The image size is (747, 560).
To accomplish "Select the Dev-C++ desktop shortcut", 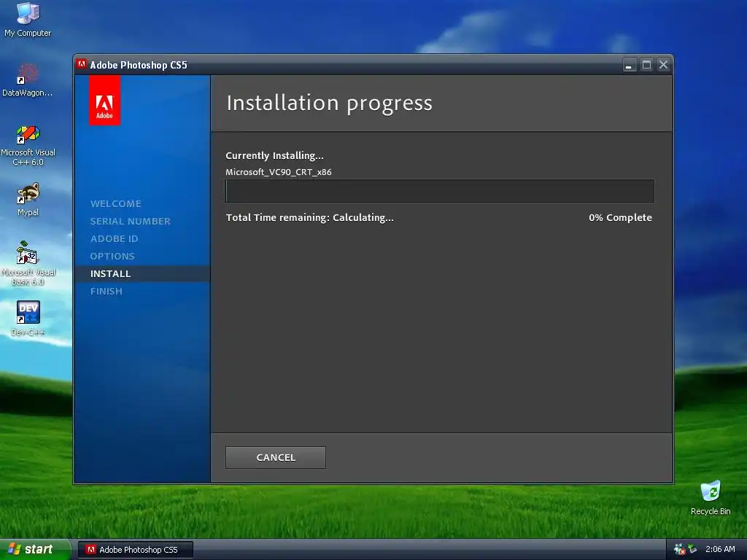I will (x=28, y=318).
